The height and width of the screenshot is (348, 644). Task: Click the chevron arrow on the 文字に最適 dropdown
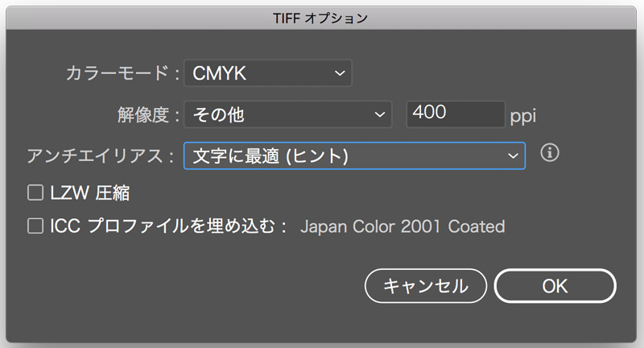(x=512, y=156)
